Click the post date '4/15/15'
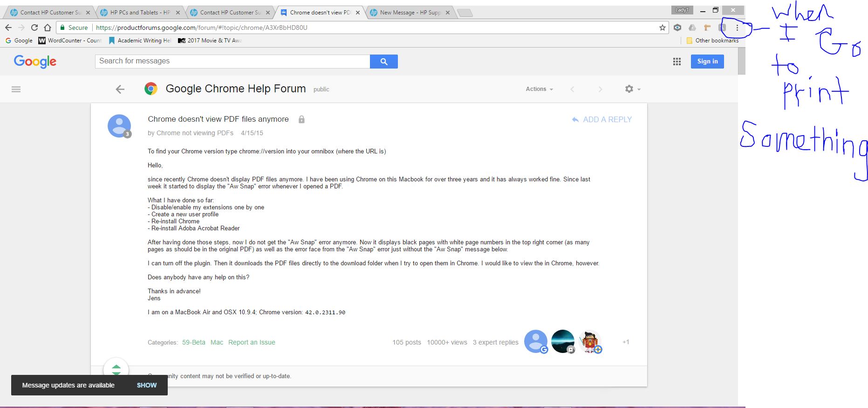The width and height of the screenshot is (868, 408). (252, 133)
